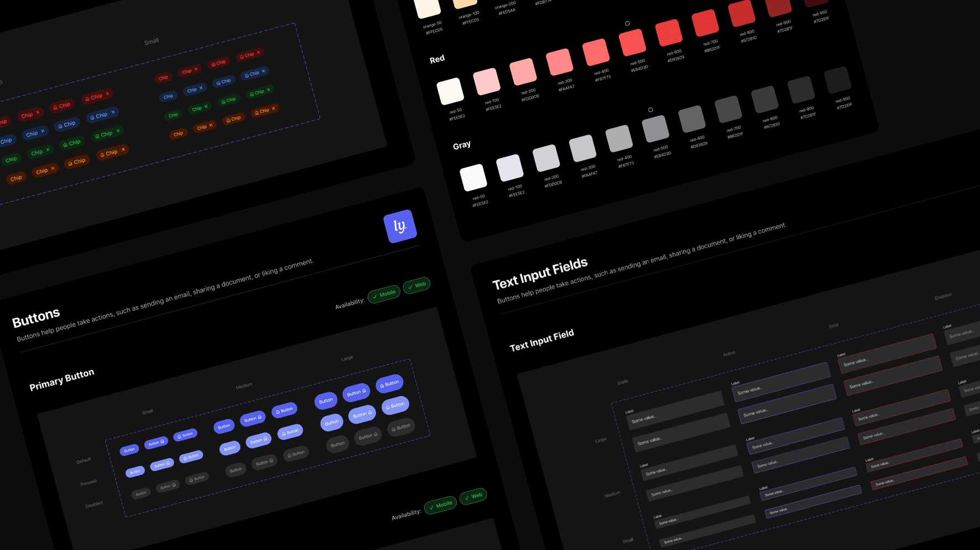Click the x on Small blue home-icon Chip
The height and width of the screenshot is (550, 980).
point(264,71)
